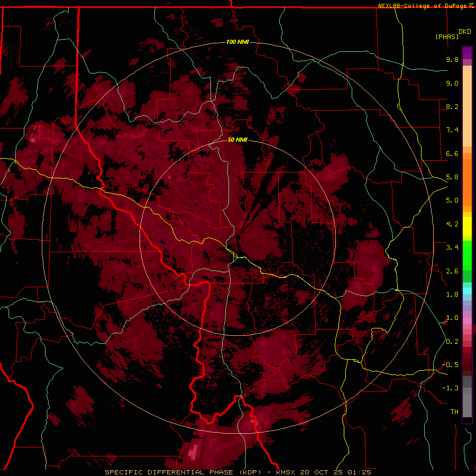Click the yellow segment of the color bar

[x=467, y=226]
